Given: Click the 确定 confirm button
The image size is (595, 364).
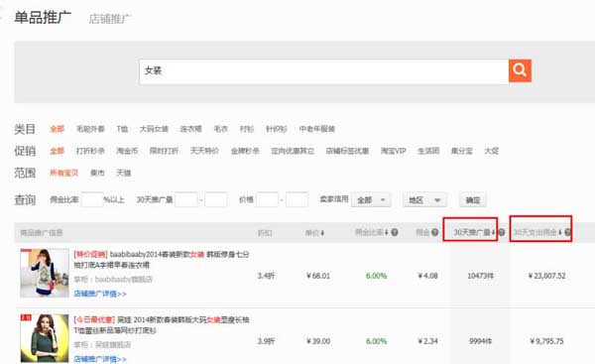Looking at the screenshot, I should 473,199.
